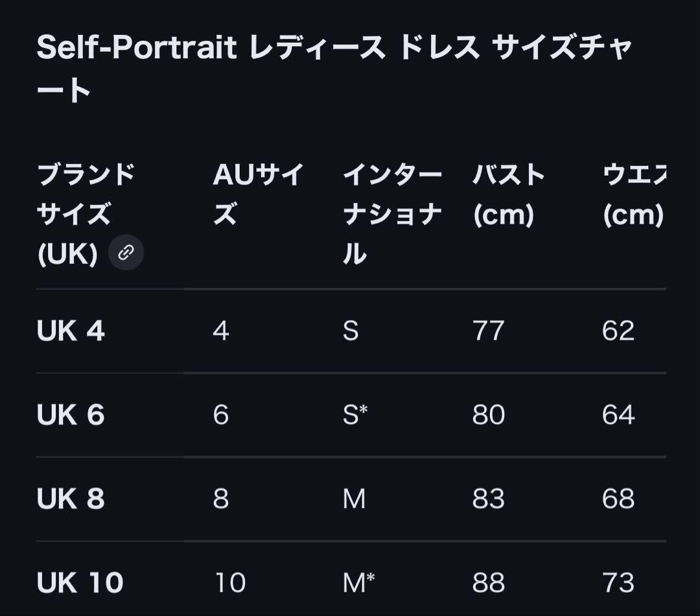Click the Self-Portrait size chart heading
Image resolution: width=700 pixels, height=616 pixels.
[334, 68]
